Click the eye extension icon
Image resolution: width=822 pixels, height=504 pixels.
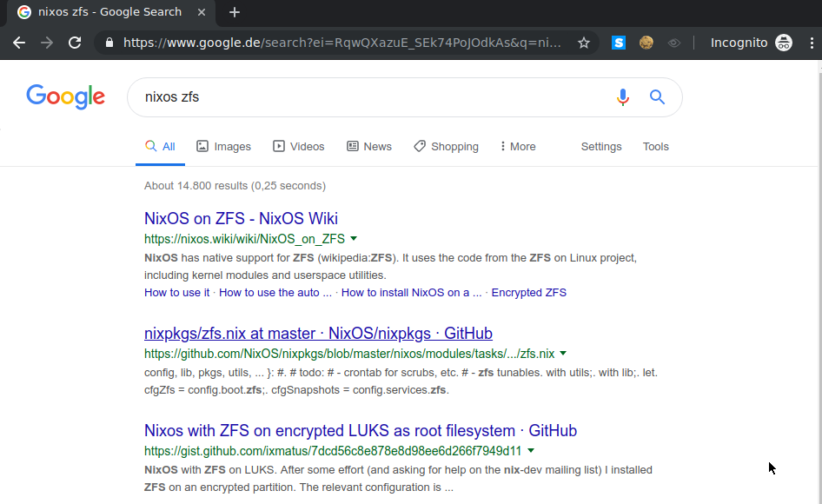point(674,43)
